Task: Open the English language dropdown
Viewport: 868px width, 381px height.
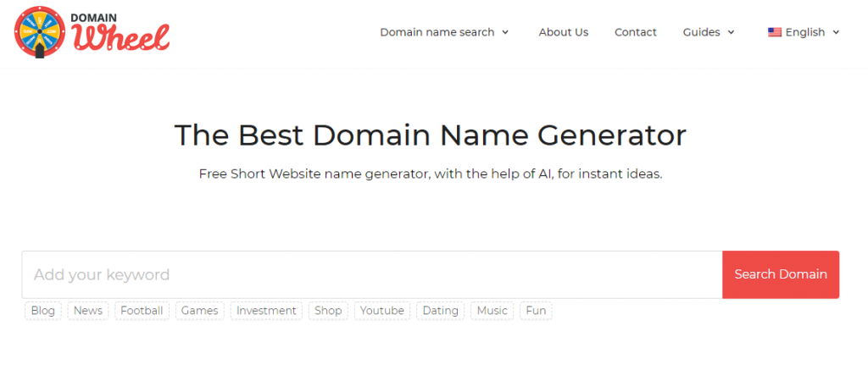Action: click(804, 32)
